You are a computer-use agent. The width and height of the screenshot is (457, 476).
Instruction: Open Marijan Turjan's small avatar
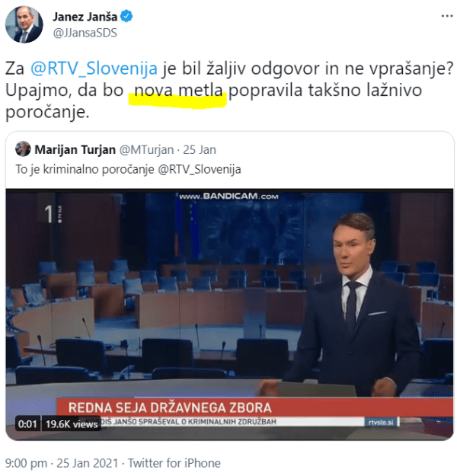click(x=23, y=149)
